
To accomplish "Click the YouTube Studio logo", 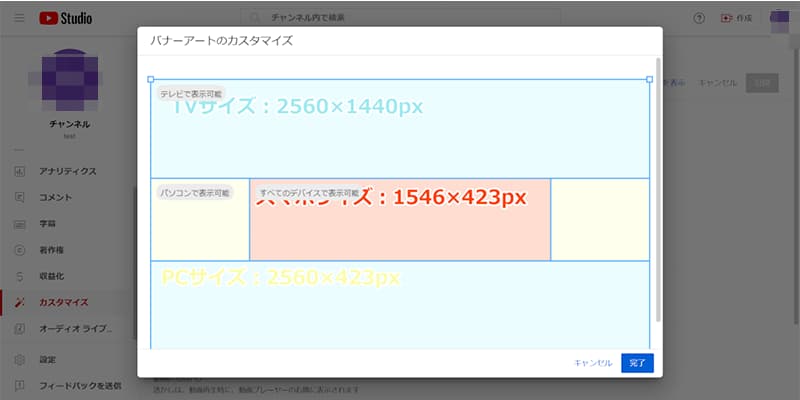I will click(x=66, y=18).
